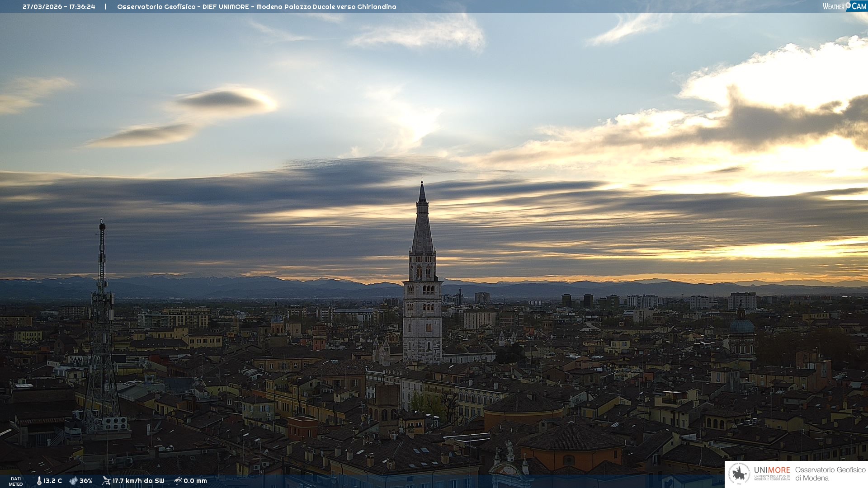The image size is (868, 488).
Task: Click the 0.0 mm rainfall value
Action: point(195,481)
